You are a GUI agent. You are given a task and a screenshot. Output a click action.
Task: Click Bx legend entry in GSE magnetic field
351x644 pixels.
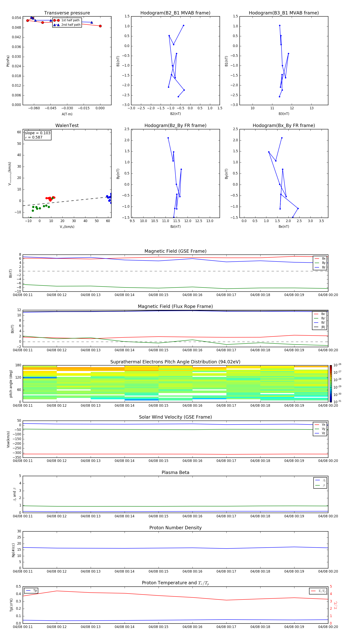tap(320, 259)
